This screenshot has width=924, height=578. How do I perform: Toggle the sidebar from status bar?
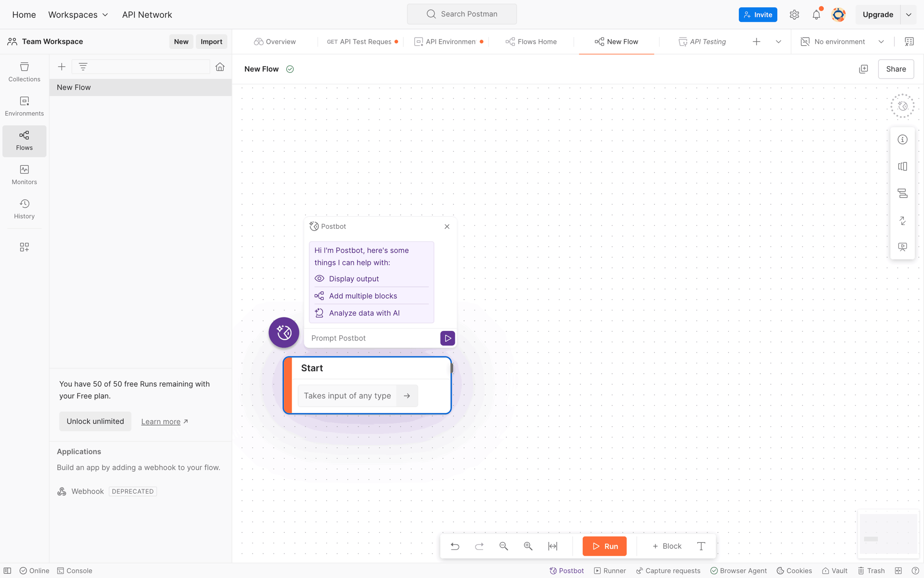(x=8, y=571)
